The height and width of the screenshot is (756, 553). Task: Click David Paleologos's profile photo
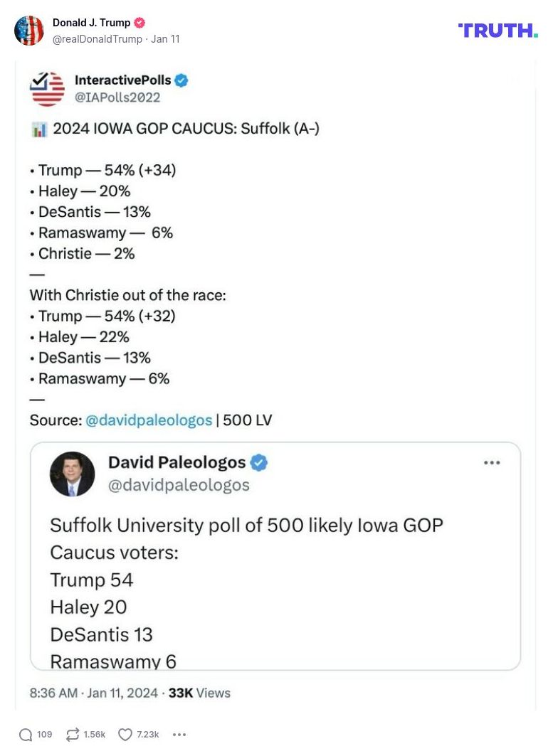72,474
